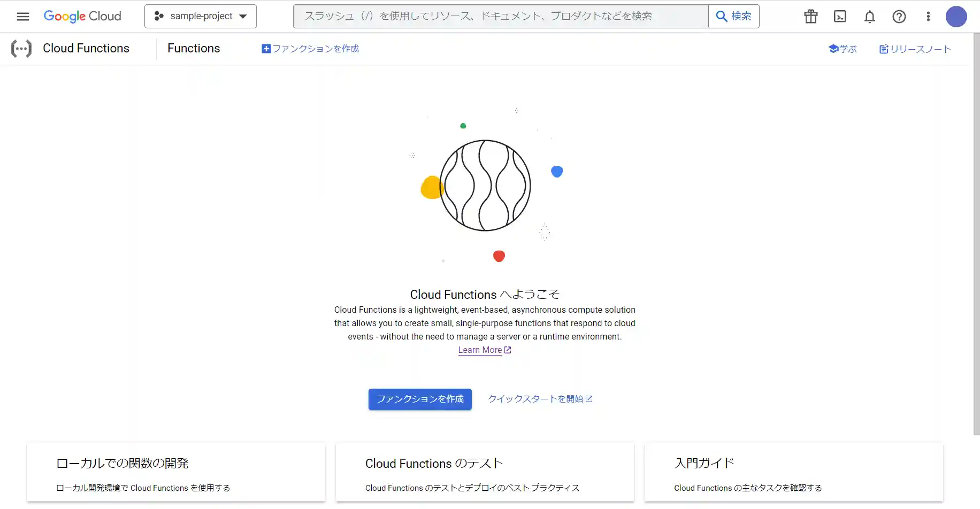980x509 pixels.
Task: Click the magnifier icon in search button
Action: point(722,16)
